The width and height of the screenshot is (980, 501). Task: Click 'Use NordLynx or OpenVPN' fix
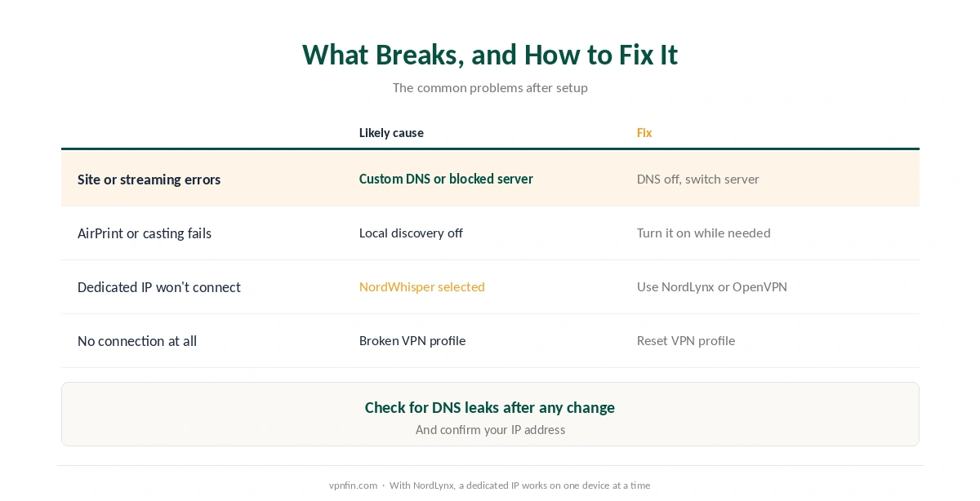[x=712, y=286]
